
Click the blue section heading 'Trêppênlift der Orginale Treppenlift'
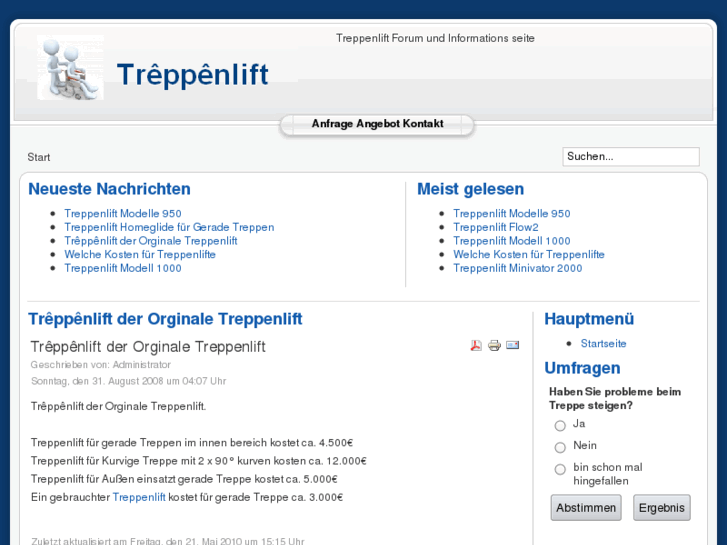tap(165, 319)
